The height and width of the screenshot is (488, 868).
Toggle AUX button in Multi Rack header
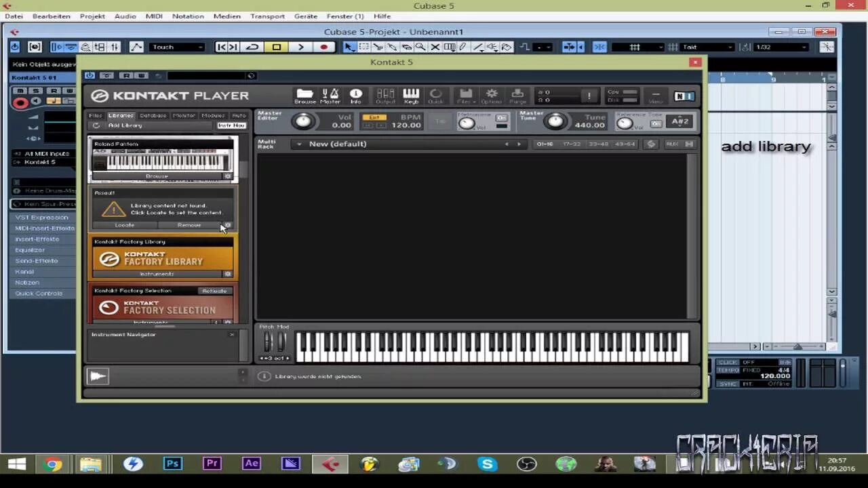pos(671,144)
